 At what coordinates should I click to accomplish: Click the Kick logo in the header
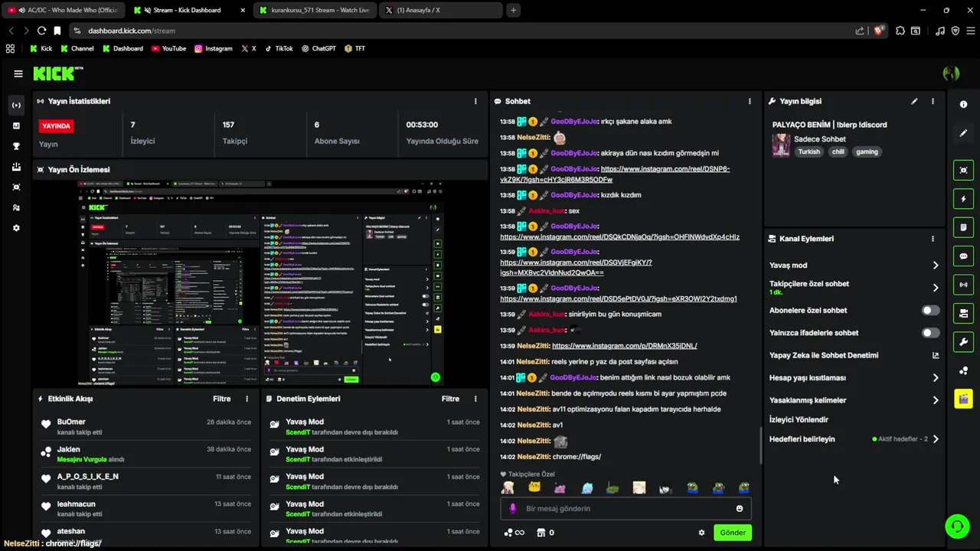pos(58,73)
